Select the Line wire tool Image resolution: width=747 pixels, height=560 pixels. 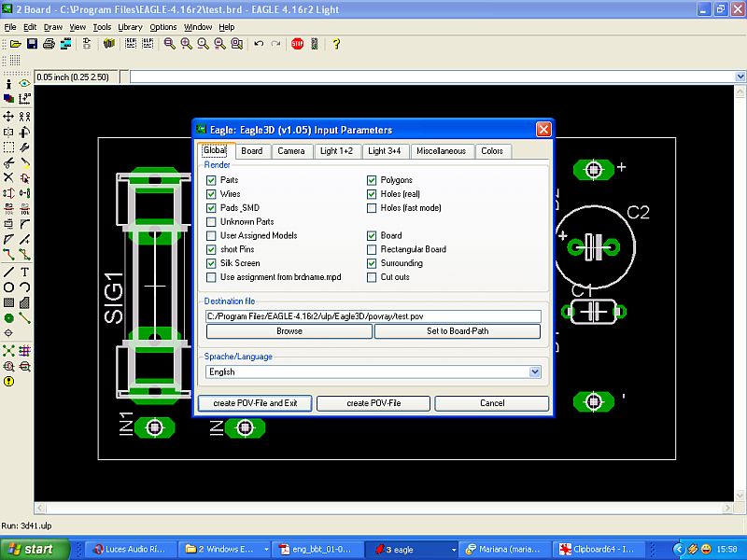pyautogui.click(x=8, y=272)
